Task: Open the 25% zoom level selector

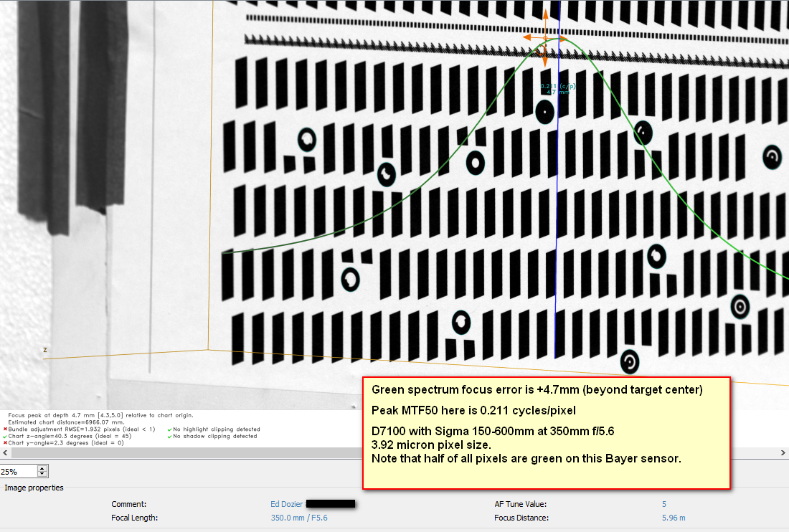Action: pos(16,471)
